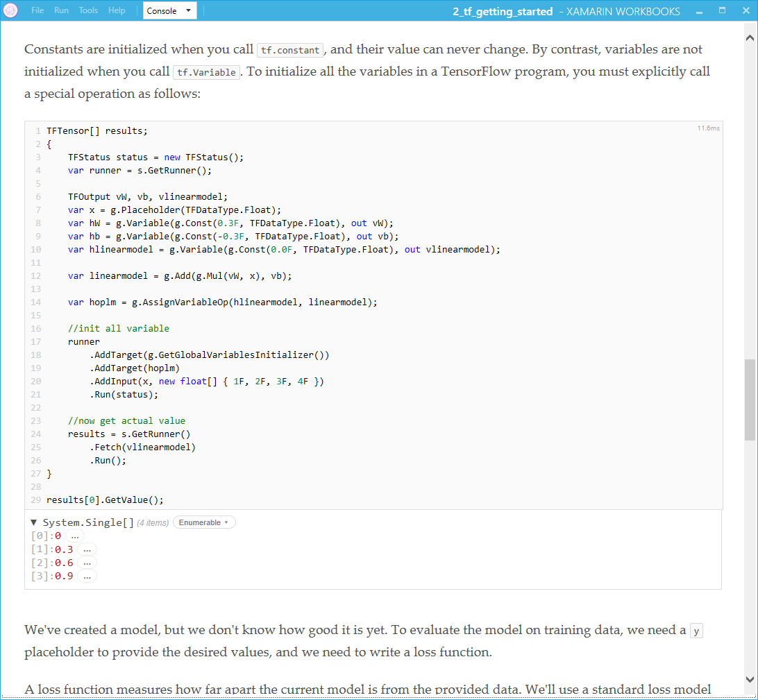Expand ellipsis button for result item [1]
758x700 pixels.
coord(87,549)
